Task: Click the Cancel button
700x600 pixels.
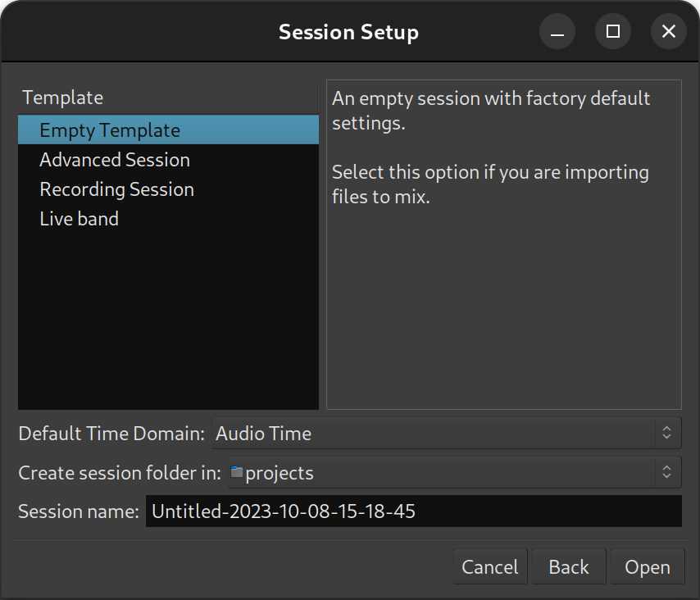Action: tap(489, 567)
